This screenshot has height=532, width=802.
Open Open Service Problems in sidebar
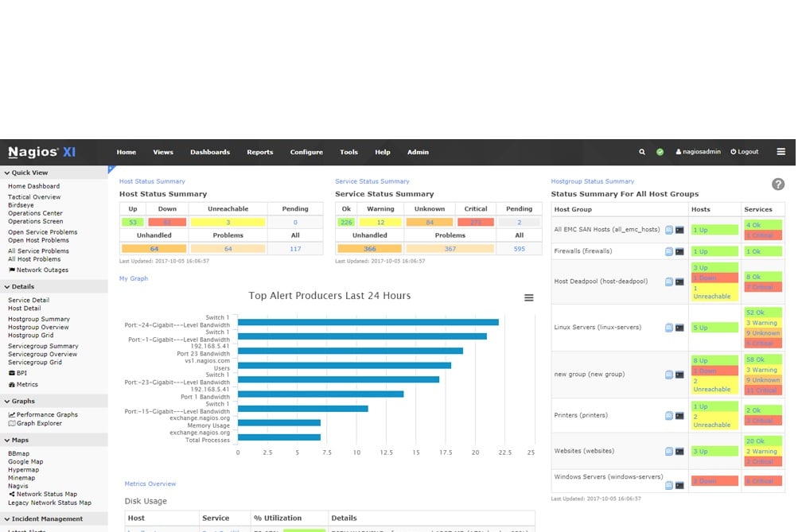point(42,232)
